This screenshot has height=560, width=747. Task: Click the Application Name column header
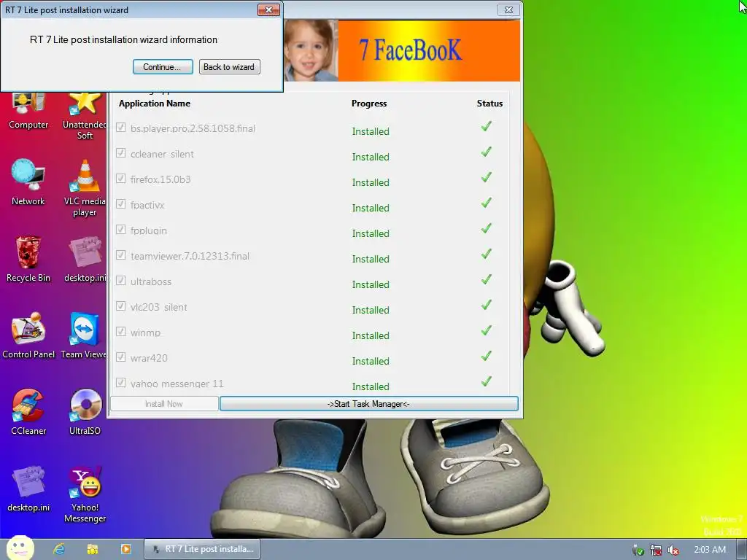[x=155, y=104]
